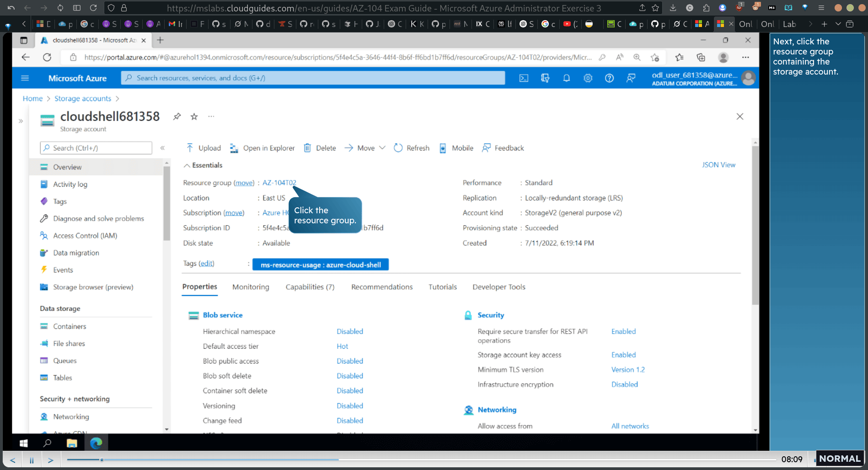Open Azure help question mark

pos(609,78)
